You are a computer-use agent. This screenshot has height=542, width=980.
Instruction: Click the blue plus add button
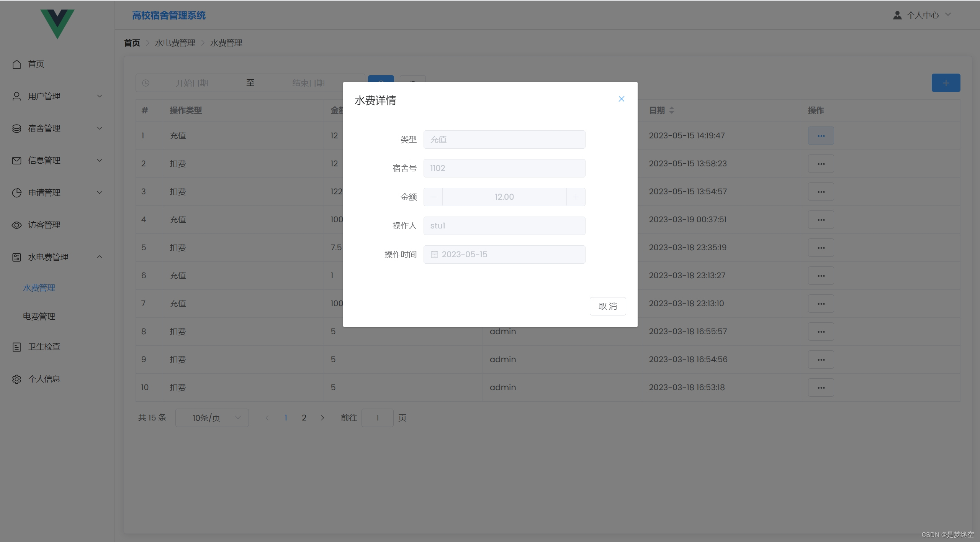[946, 82]
